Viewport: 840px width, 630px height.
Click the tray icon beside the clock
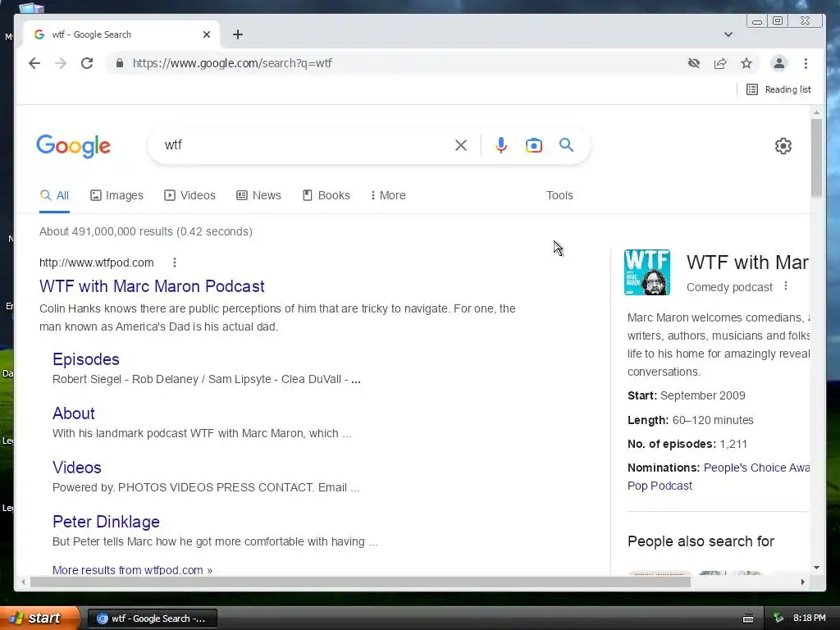pos(778,619)
